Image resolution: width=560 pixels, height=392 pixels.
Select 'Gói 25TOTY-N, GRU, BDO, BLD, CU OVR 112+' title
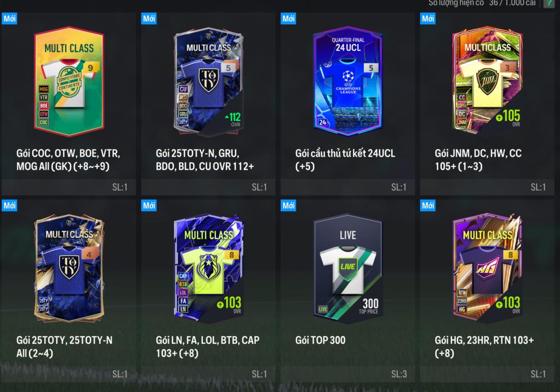tap(205, 160)
